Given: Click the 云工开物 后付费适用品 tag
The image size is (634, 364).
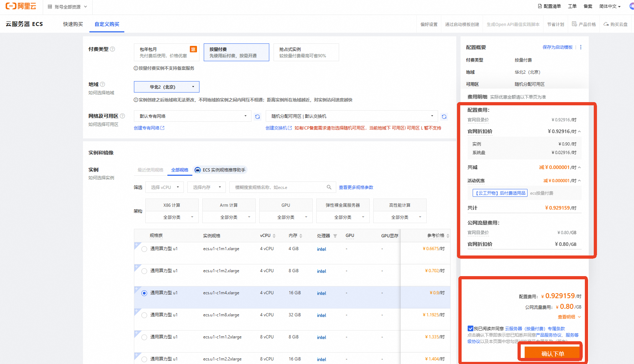Looking at the screenshot, I should [x=500, y=193].
